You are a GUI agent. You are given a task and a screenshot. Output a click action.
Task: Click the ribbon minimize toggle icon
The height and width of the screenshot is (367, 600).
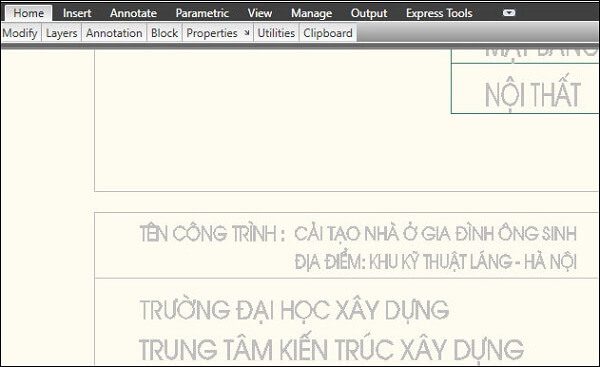(509, 13)
